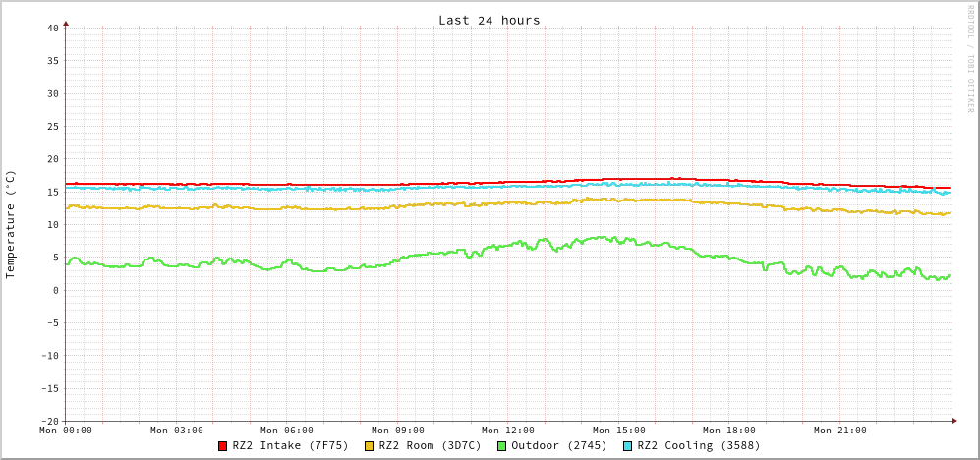Click the Mon 18:00 time axis label
This screenshot has height=460, width=980.
(729, 431)
